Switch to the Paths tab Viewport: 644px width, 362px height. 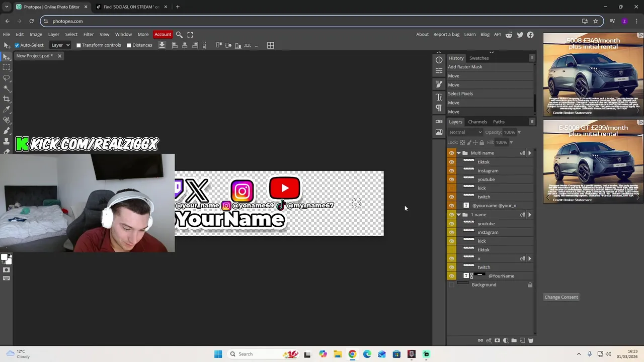coord(499,122)
